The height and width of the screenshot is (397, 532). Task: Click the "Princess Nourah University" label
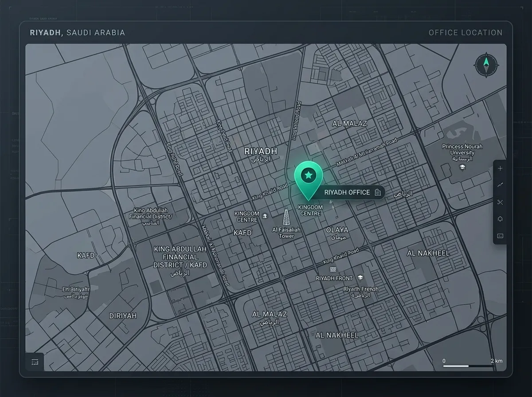point(462,149)
